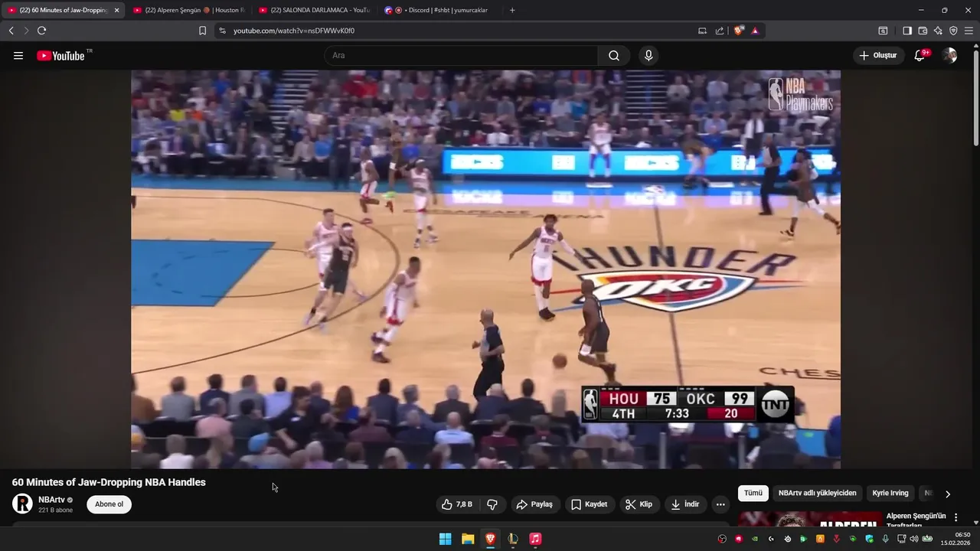Open Brave Shields lion icon
This screenshot has width=980, height=551.
pos(739,31)
